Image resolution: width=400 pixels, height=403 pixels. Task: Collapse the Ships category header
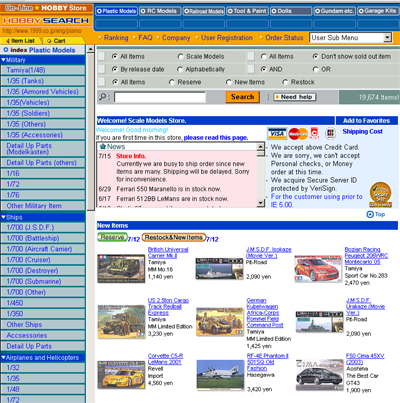point(43,217)
